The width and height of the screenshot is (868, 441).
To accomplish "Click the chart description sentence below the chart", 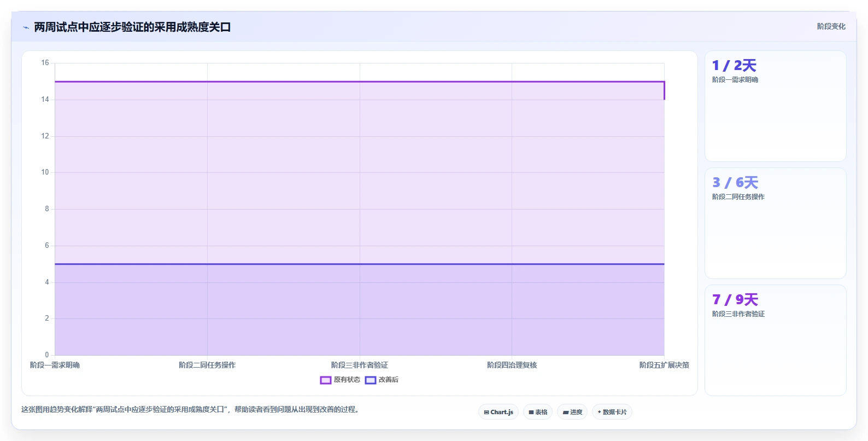I will (191, 409).
